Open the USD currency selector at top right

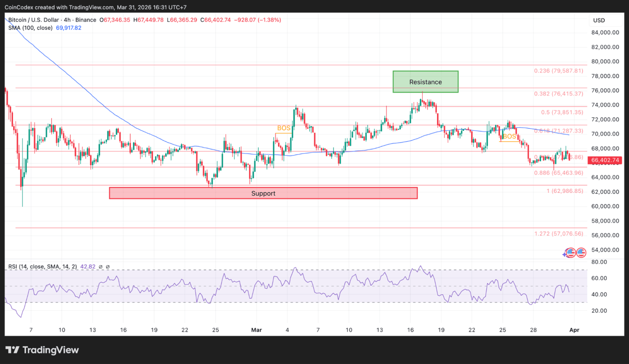click(599, 20)
